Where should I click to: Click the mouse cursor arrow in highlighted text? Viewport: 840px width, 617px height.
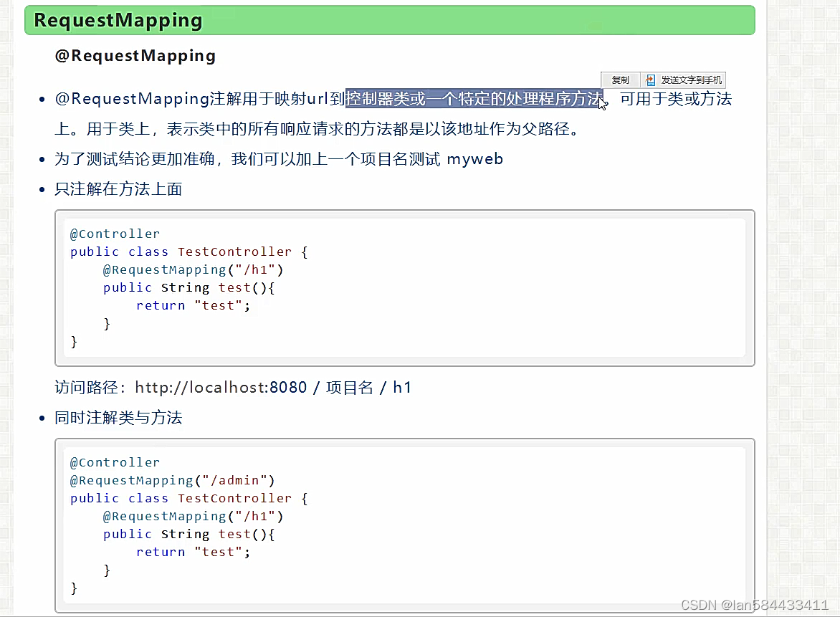tap(601, 105)
